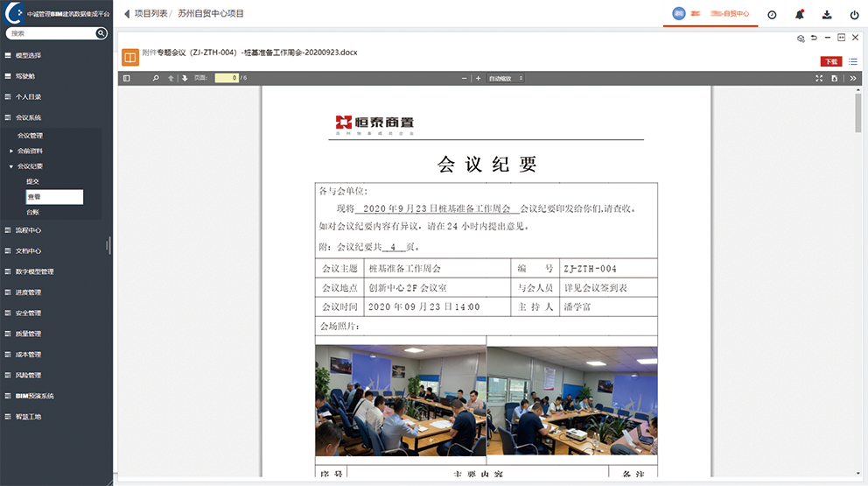Enter PDF presentation fullscreen mode
The height and width of the screenshot is (486, 868).
pos(819,78)
